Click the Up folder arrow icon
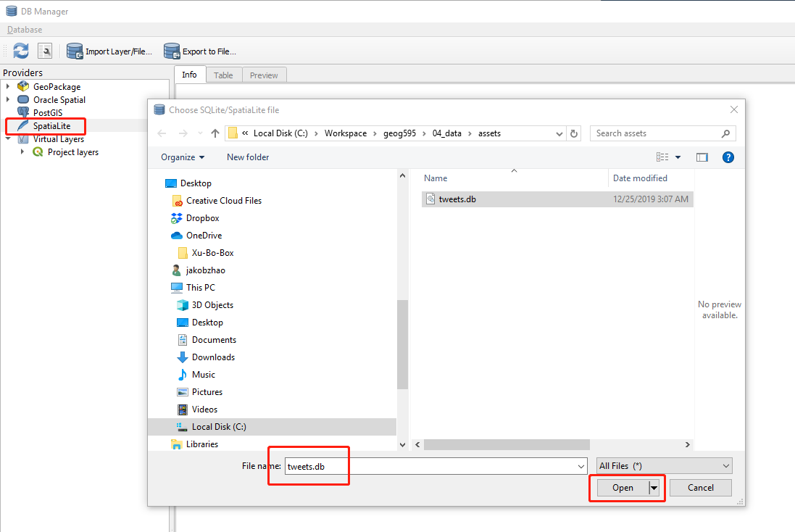795x532 pixels. [215, 133]
